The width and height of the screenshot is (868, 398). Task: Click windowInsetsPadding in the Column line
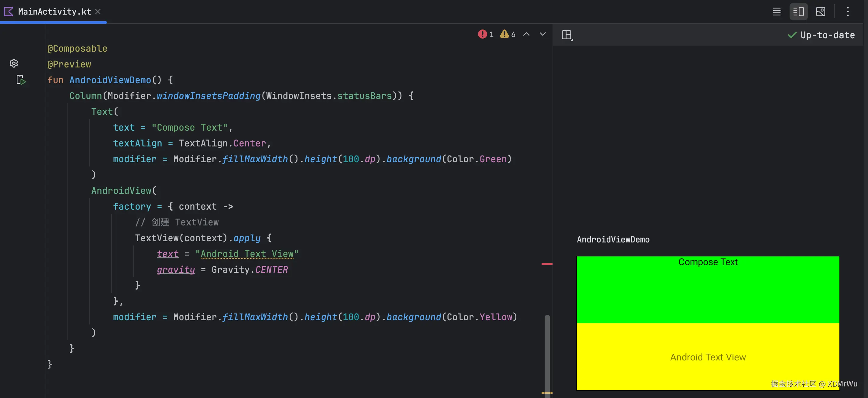[x=208, y=96]
